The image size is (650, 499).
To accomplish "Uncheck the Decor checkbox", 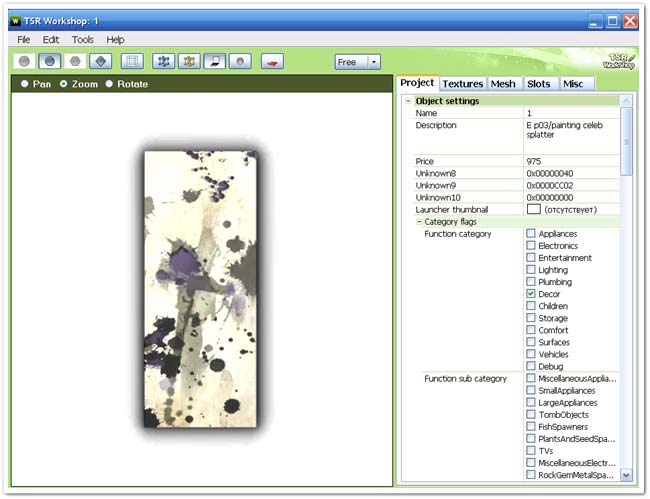I will point(531,293).
